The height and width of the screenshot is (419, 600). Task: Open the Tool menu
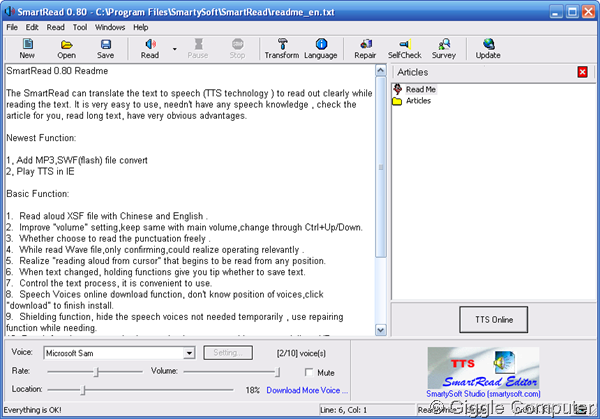pos(80,28)
